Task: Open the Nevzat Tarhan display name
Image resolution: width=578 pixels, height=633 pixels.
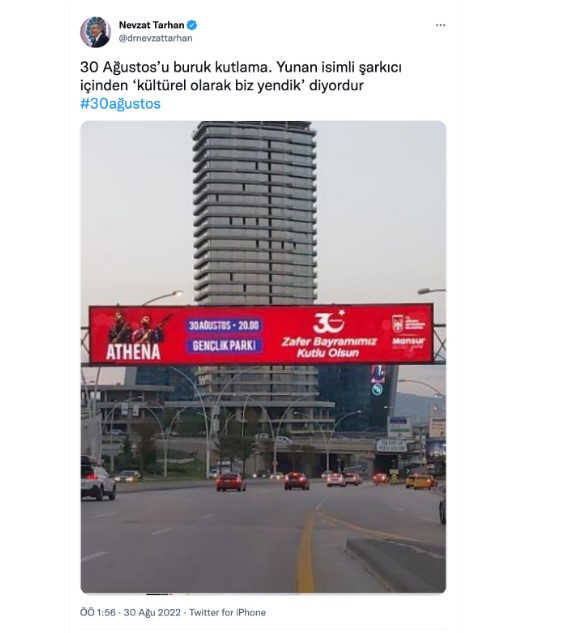Action: click(x=151, y=25)
